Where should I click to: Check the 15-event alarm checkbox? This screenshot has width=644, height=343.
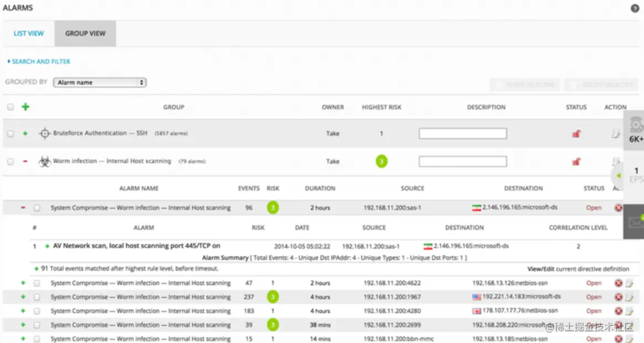click(37, 339)
